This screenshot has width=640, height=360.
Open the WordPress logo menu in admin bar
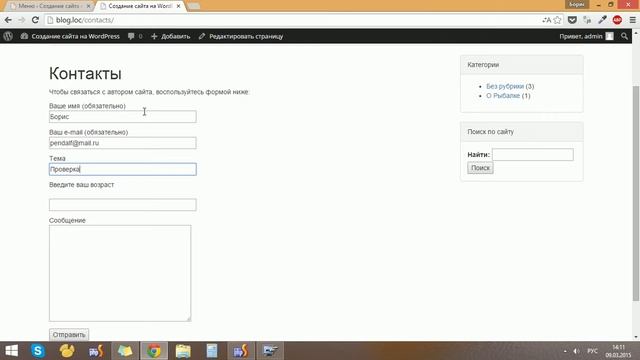pyautogui.click(x=8, y=36)
